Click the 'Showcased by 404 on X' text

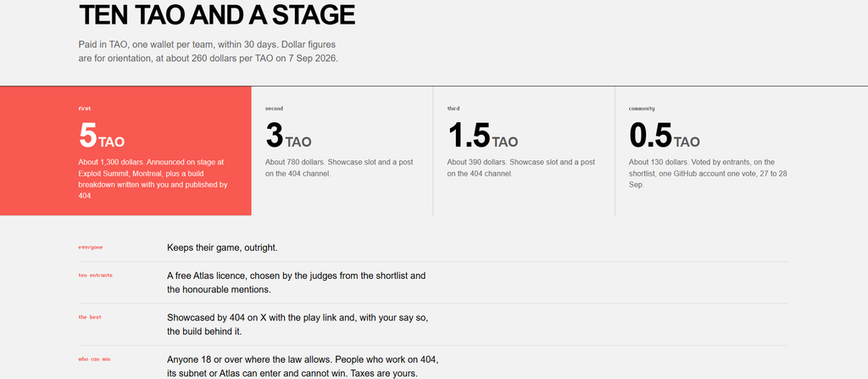pos(298,325)
